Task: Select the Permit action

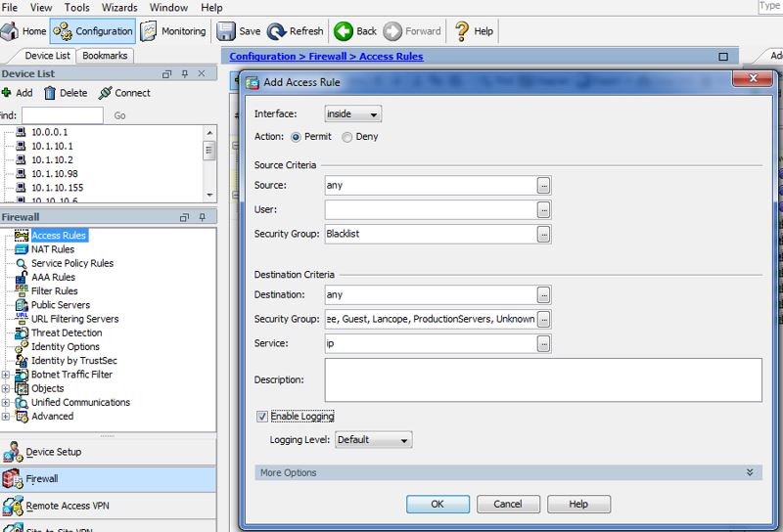Action: (x=296, y=137)
